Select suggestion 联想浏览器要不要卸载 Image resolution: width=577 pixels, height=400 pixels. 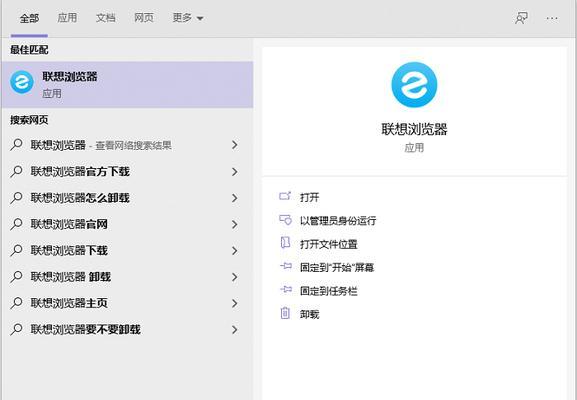tap(127, 329)
